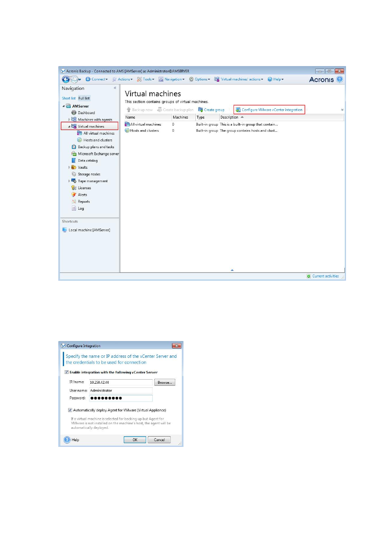Viewport: 392px width, 554px height.
Task: Select the Dashboard icon in navigation
Action: pyautogui.click(x=74, y=113)
